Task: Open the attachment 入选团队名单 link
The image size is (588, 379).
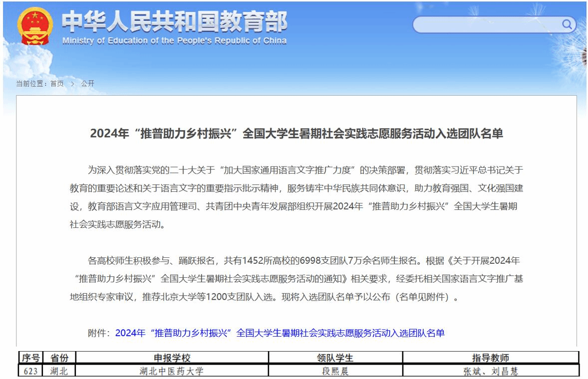Action: 280,333
